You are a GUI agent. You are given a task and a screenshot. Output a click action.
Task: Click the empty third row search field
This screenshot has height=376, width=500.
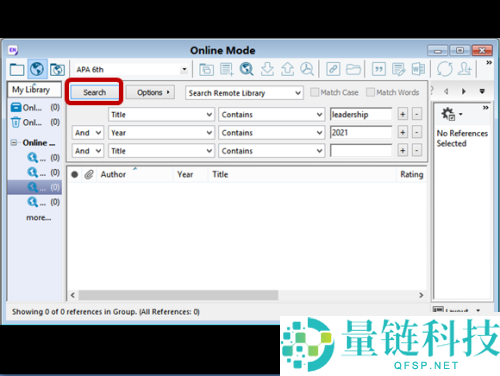click(x=361, y=150)
